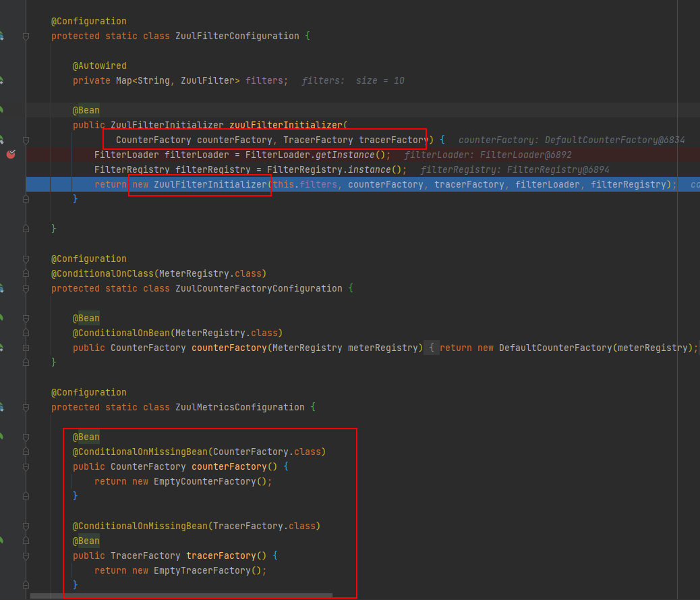Image resolution: width=700 pixels, height=600 pixels.
Task: Click the @Autowired annotation
Action: click(100, 65)
